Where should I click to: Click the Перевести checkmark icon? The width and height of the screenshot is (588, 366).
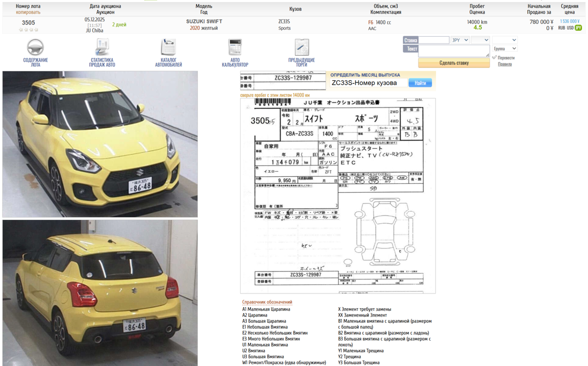(x=494, y=58)
